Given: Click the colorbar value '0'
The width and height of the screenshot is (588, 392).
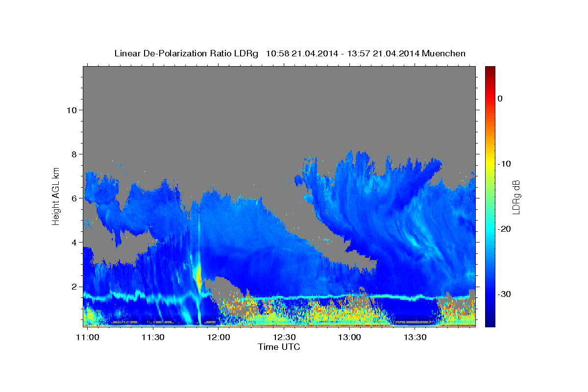Looking at the screenshot, I should [500, 98].
